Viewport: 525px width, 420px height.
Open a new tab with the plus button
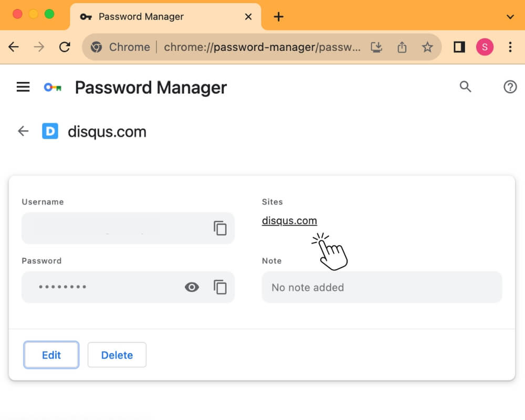[278, 16]
